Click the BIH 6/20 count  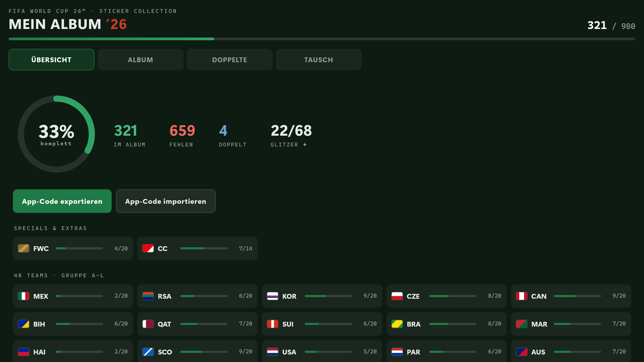121,324
